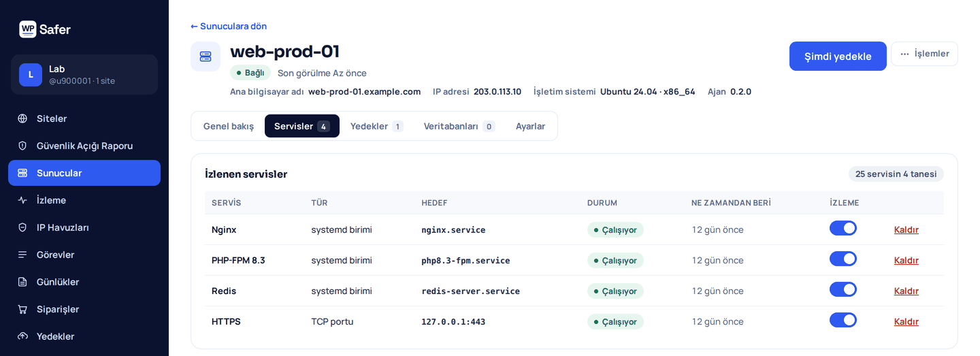Disable monitoring toggle for Nginx

point(843,228)
